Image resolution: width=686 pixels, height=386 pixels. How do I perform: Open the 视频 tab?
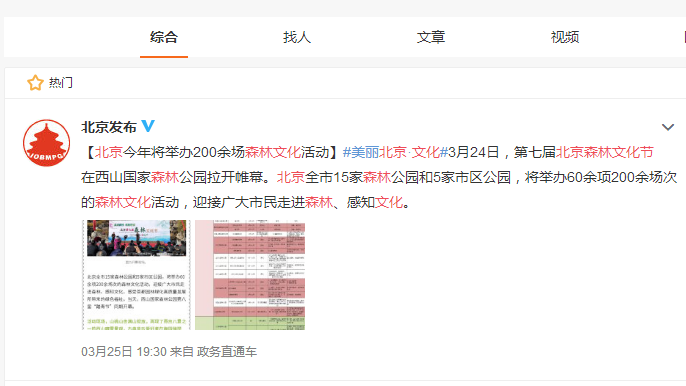565,37
